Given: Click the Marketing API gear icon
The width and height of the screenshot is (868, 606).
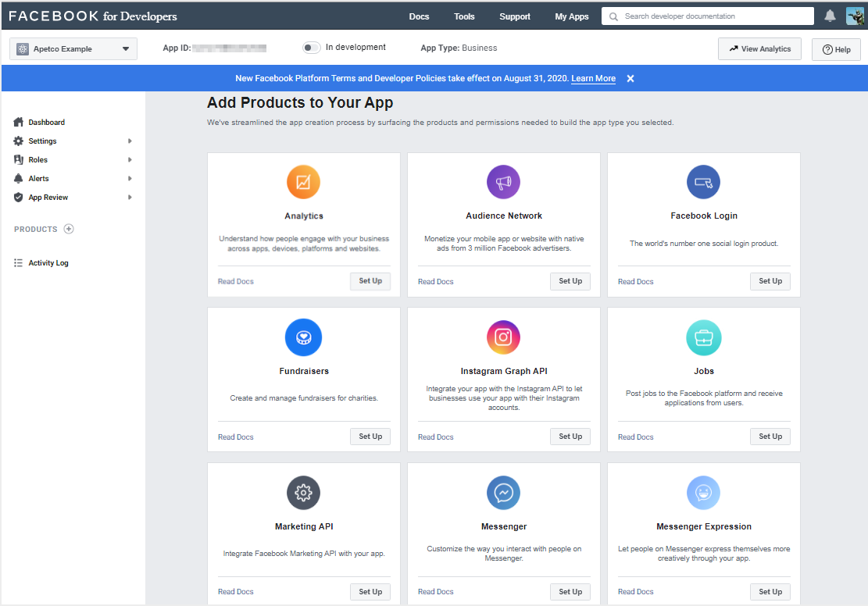Looking at the screenshot, I should 303,493.
